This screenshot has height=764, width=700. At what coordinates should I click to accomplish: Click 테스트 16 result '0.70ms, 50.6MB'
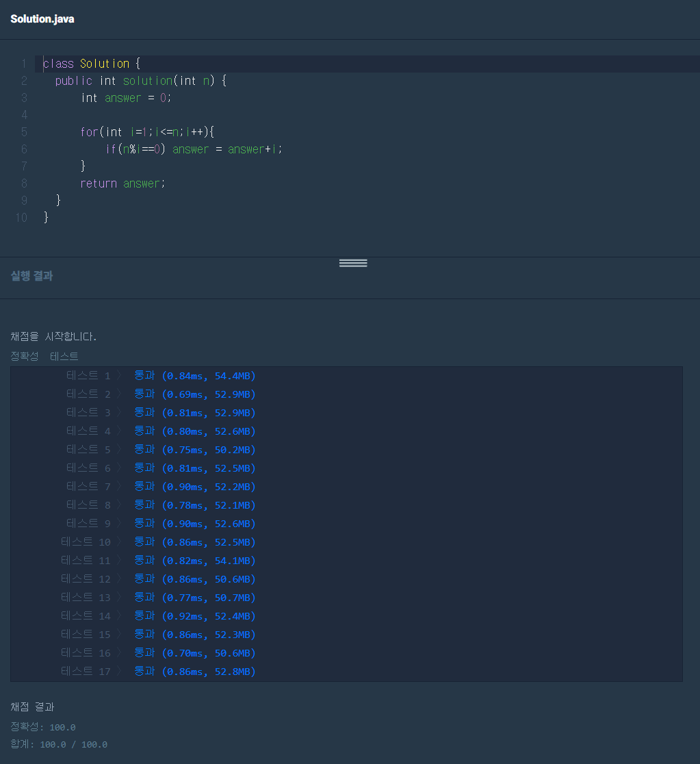[209, 654]
